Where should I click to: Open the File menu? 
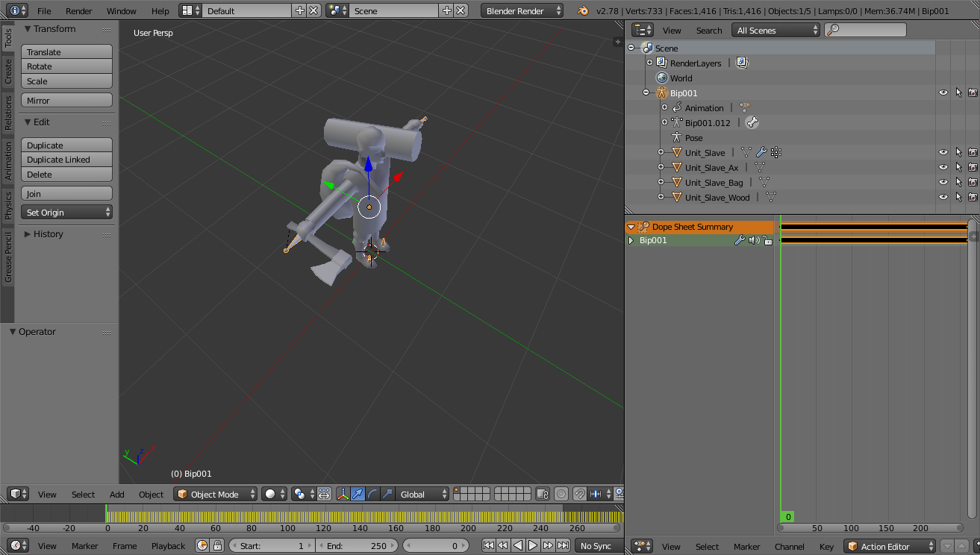click(x=44, y=11)
